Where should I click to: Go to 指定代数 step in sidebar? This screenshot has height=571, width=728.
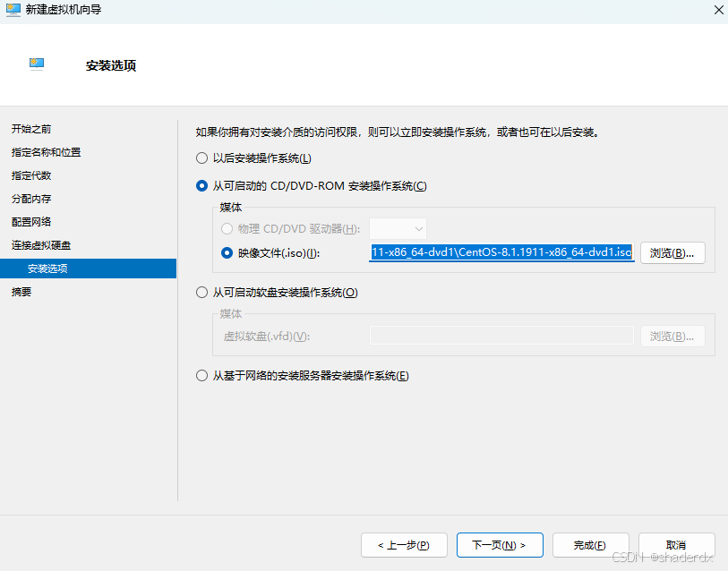pyautogui.click(x=31, y=175)
